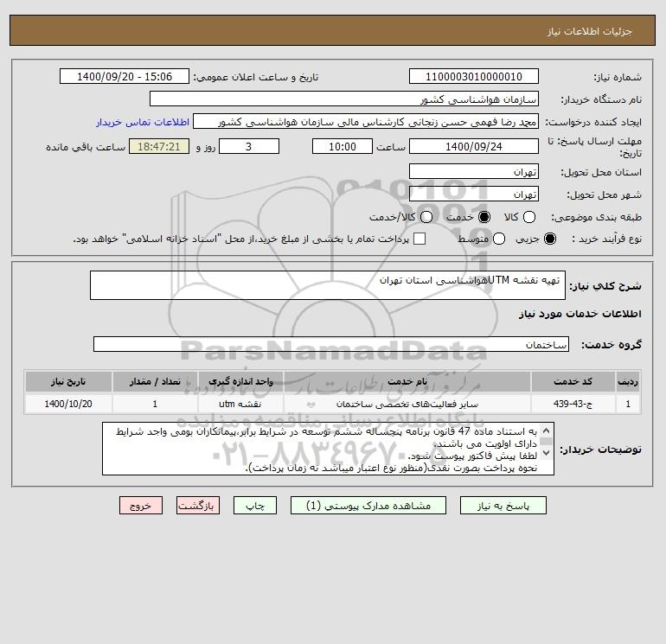666x644 pixels.
Task: Click the announcement date field 1400/09/20 - 15:06
Action: pos(125,76)
